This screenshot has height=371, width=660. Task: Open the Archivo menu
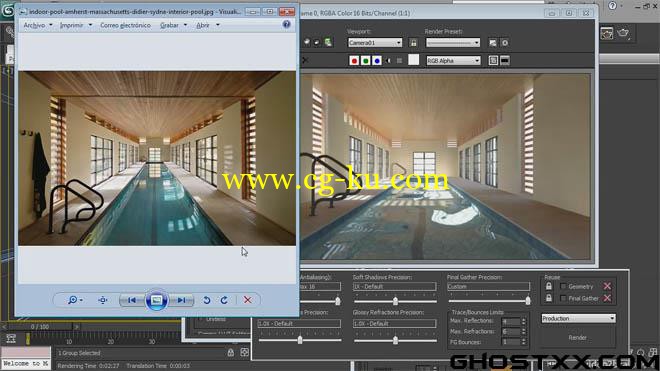coord(38,25)
